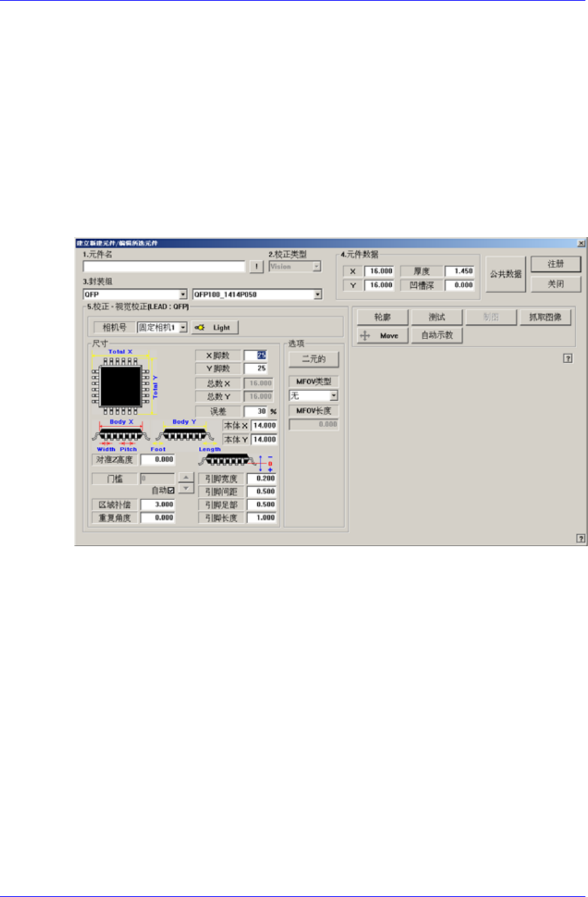This screenshot has height=897, width=588.
Task: Open the QFP100_1414P050 package dropdown
Action: pyautogui.click(x=318, y=294)
